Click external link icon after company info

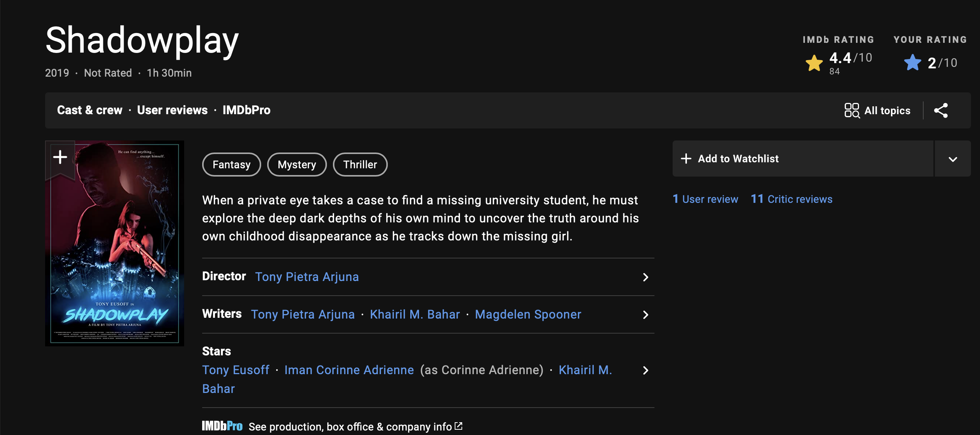pos(458,426)
